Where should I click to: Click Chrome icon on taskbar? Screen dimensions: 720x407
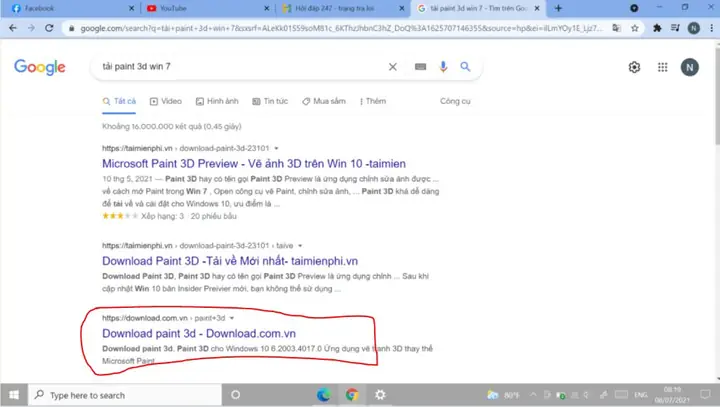tap(352, 395)
